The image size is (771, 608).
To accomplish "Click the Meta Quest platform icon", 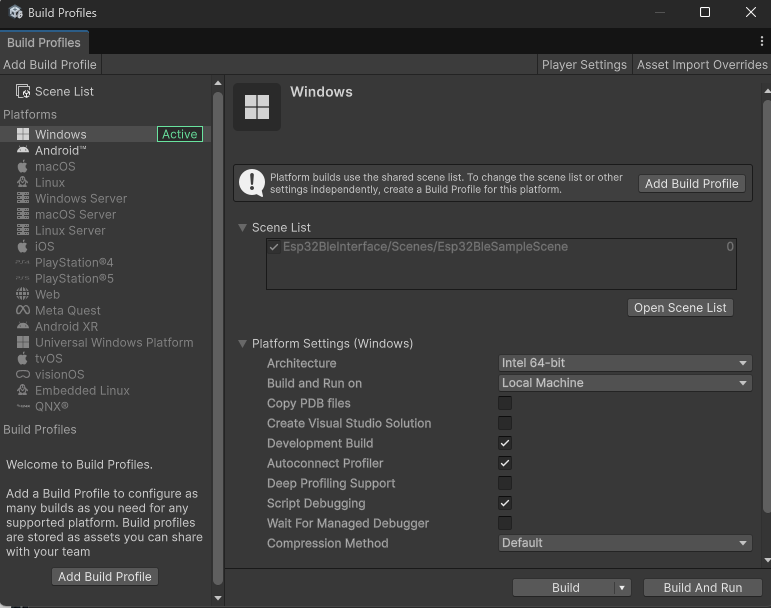I will tap(23, 311).
